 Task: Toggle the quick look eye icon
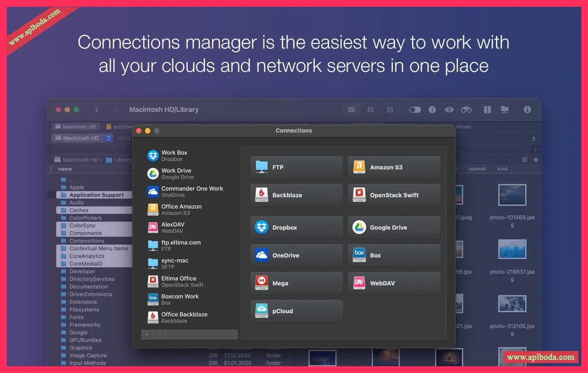449,110
